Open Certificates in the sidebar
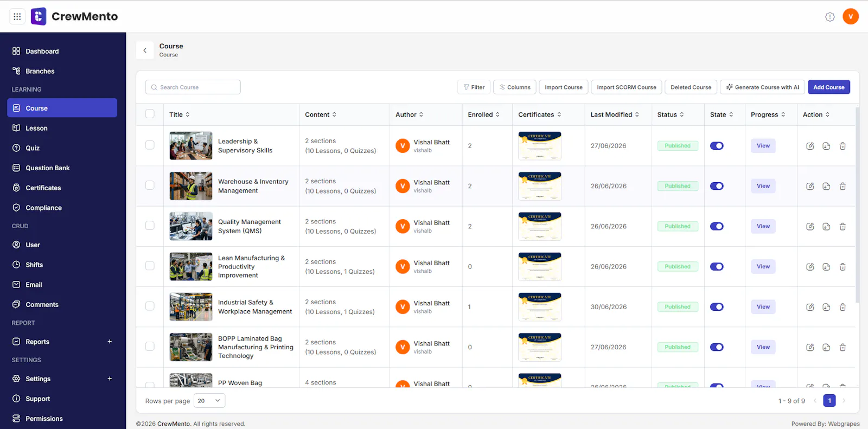Viewport: 868px width, 429px height. pos(62,188)
